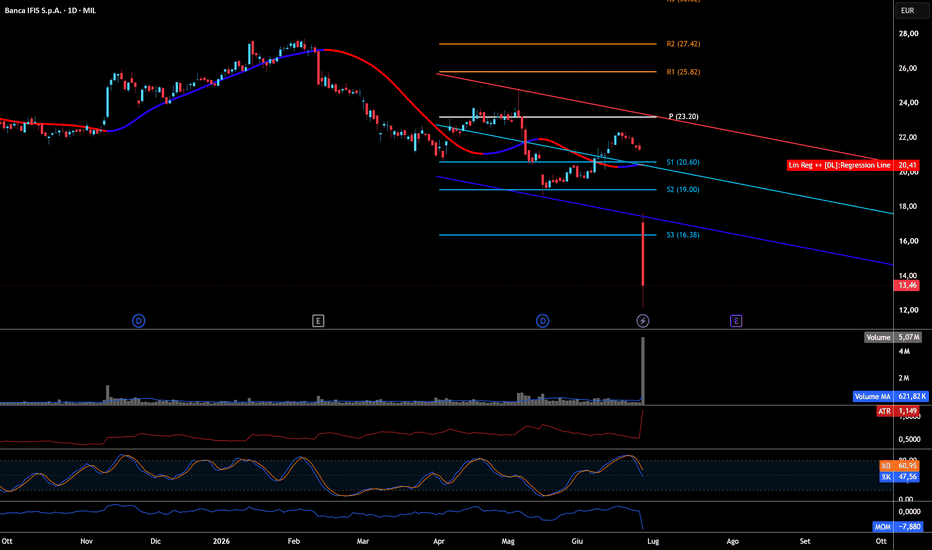Viewport: 932px width, 550px height.
Task: Open the dividend marker below mid-May
Action: click(x=543, y=321)
